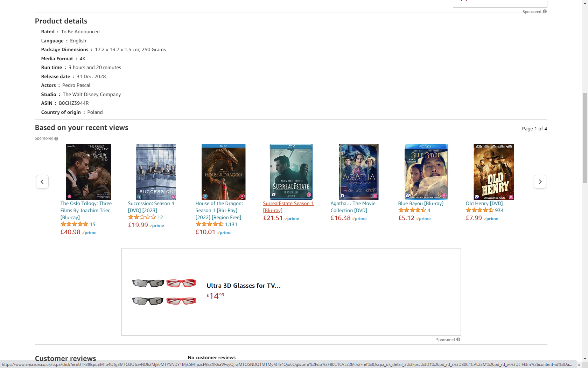Click the £21.51 SurrealEstate price
588x368 pixels.
pyautogui.click(x=273, y=218)
